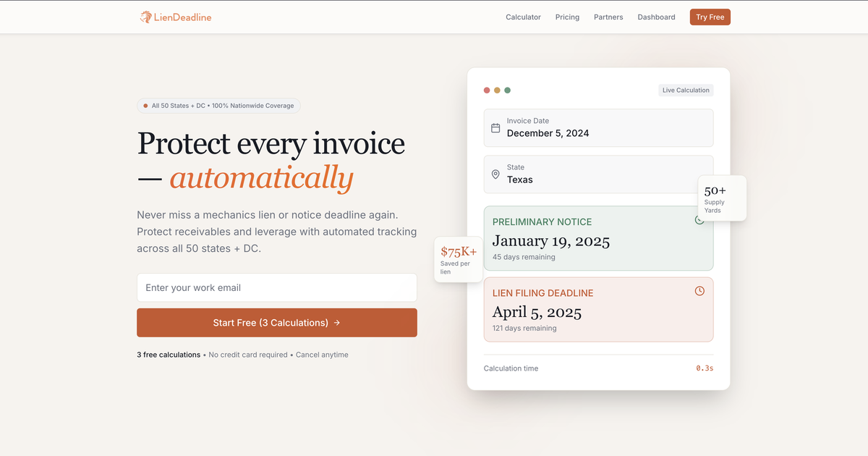Screen dimensions: 868x456
Task: Click the clock icon in Lien Filing Deadline card
Action: point(699,291)
